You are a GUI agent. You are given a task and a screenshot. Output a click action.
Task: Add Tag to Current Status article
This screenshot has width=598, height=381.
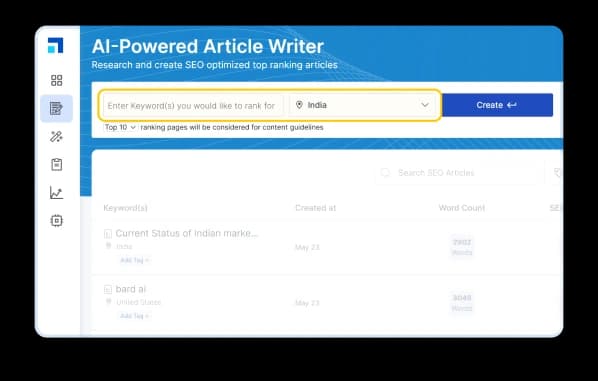135,260
